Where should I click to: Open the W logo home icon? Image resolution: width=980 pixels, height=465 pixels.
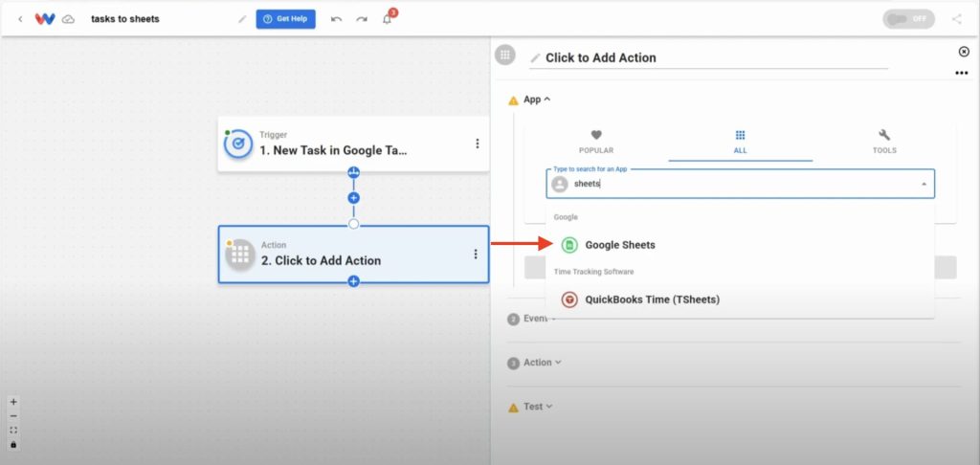click(x=45, y=19)
